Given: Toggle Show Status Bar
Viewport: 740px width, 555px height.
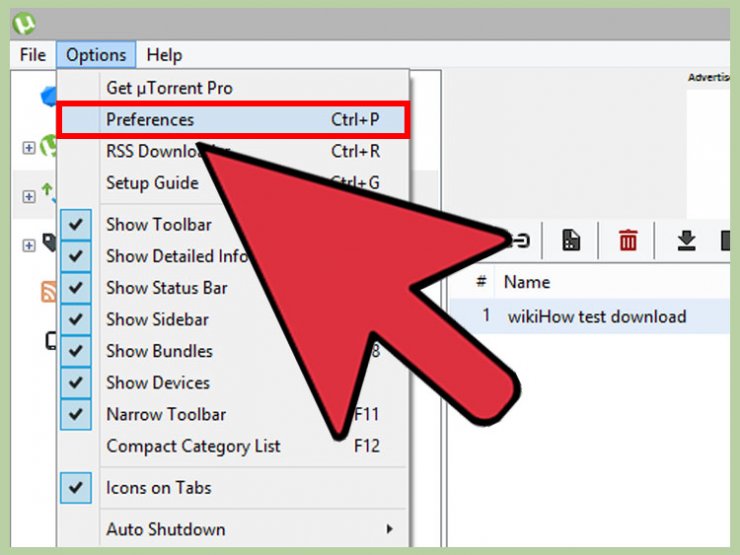Looking at the screenshot, I should click(x=233, y=288).
